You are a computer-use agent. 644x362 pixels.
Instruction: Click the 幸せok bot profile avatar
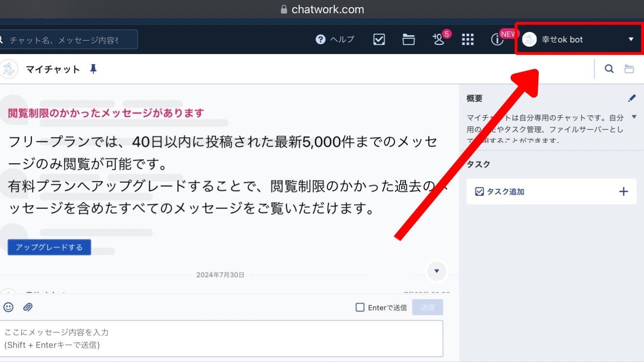click(x=530, y=40)
